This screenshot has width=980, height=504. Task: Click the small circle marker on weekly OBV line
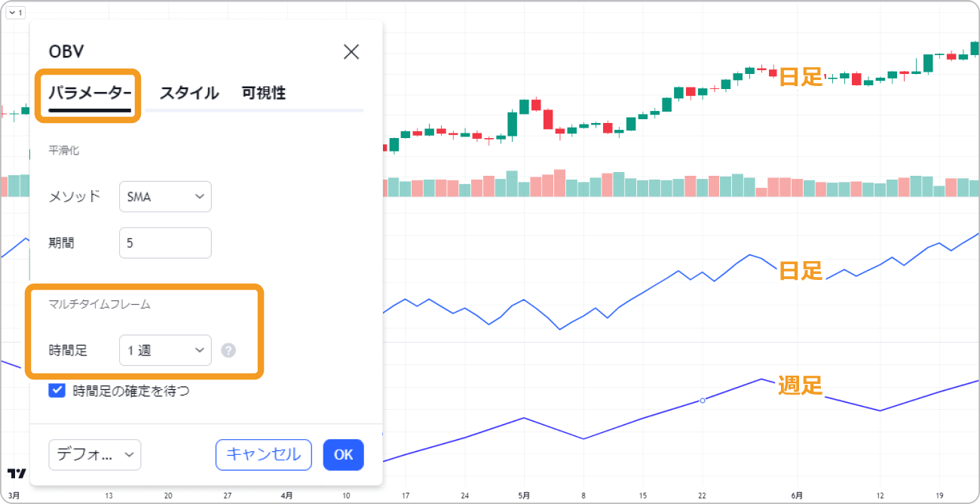(x=703, y=400)
